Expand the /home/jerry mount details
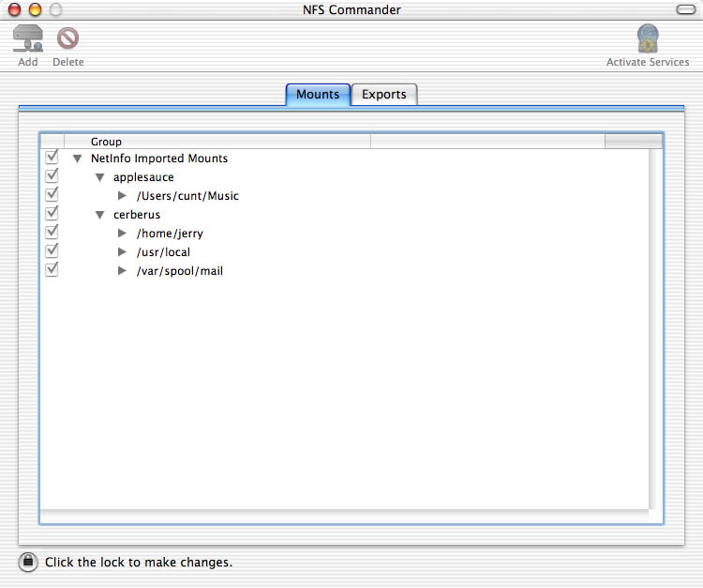 pyautogui.click(x=123, y=234)
